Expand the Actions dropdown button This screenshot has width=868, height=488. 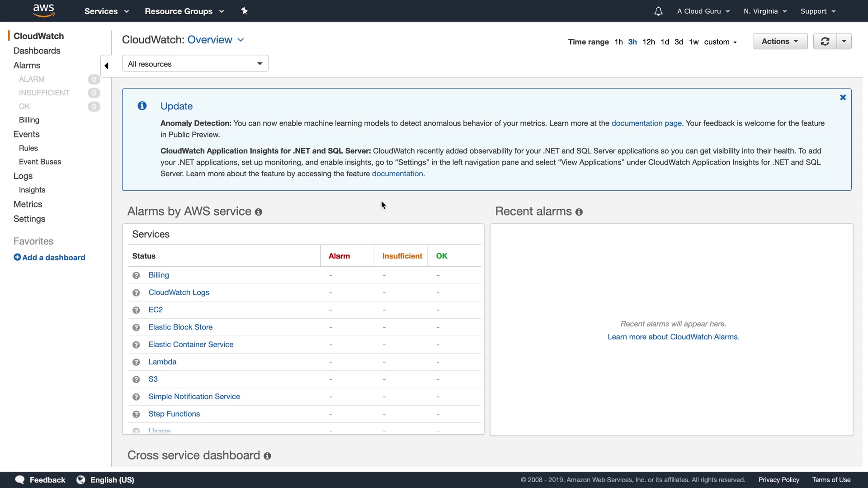780,41
